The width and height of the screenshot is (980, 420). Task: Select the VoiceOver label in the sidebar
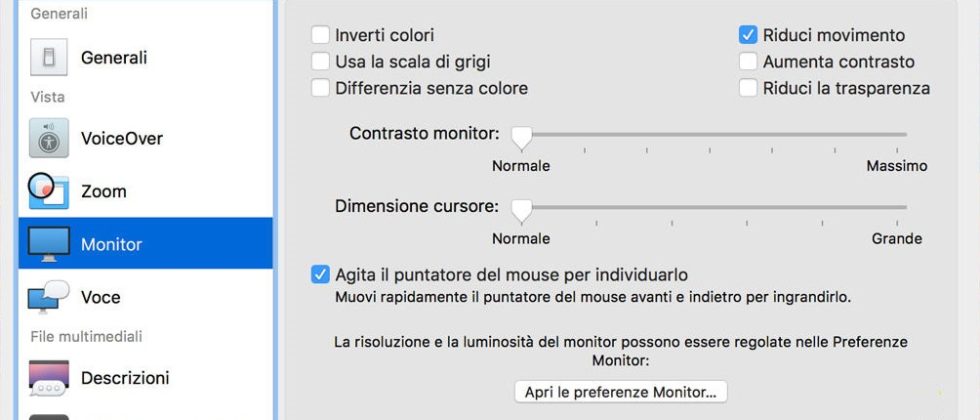pyautogui.click(x=122, y=138)
